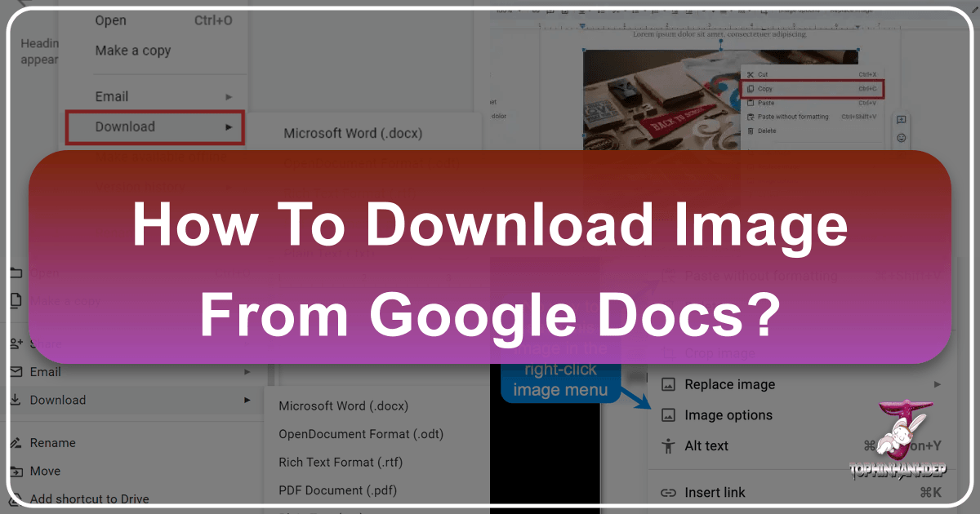Viewport: 980px width, 514px height.
Task: Select the Cut scissors icon
Action: pyautogui.click(x=751, y=74)
